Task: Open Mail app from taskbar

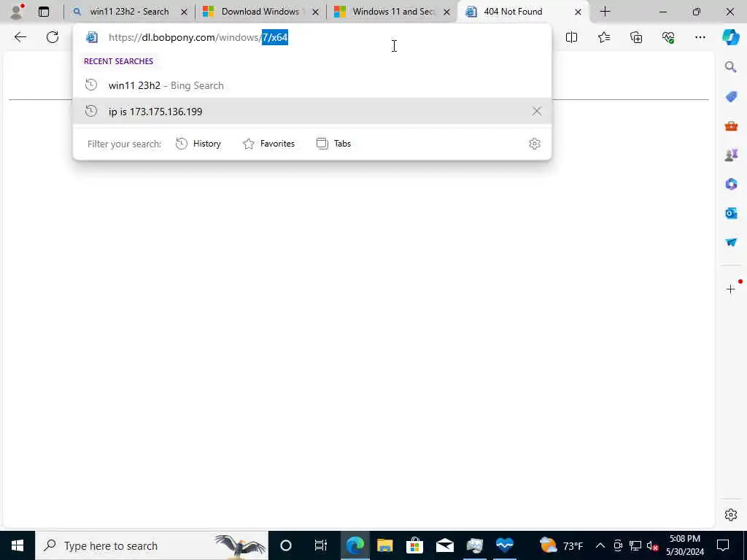Action: (x=444, y=545)
